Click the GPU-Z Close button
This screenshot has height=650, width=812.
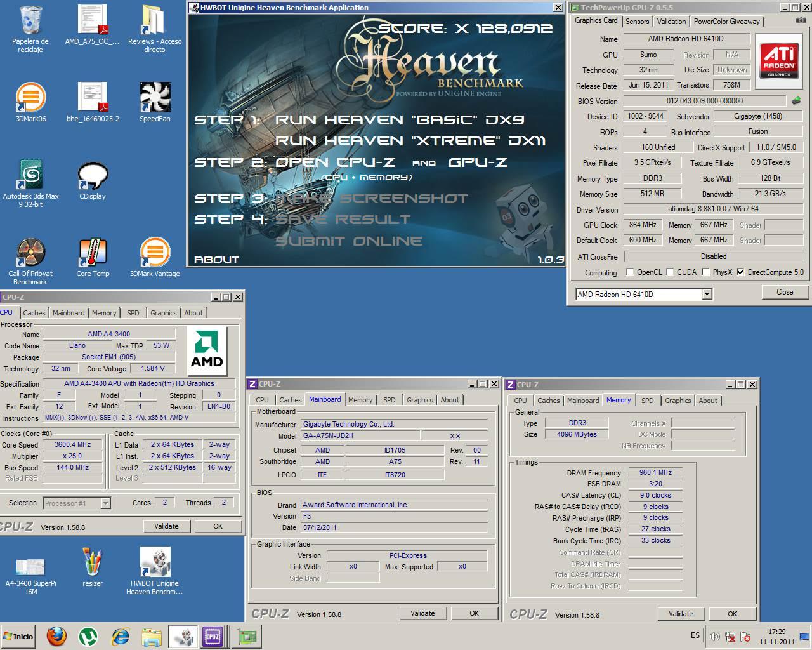coord(785,292)
